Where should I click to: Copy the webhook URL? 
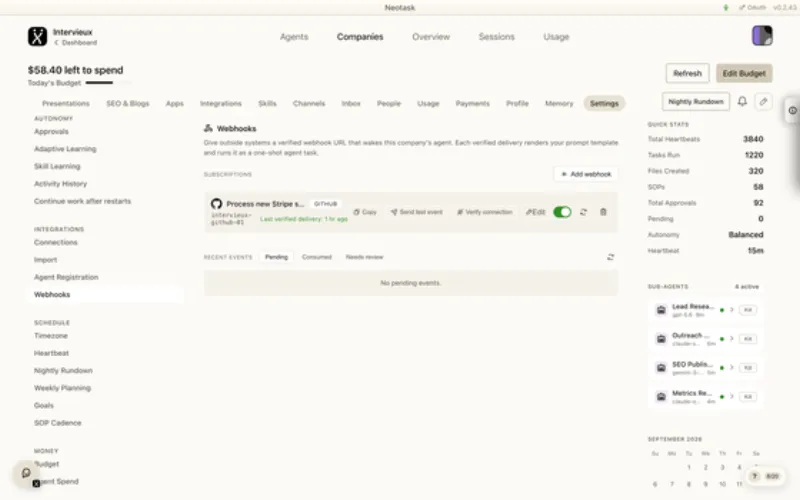point(365,212)
